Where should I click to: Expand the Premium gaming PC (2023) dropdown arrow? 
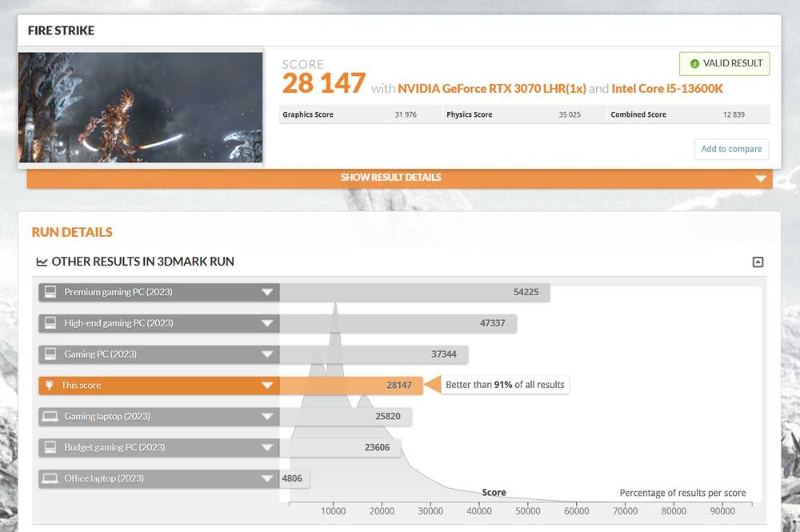[267, 292]
